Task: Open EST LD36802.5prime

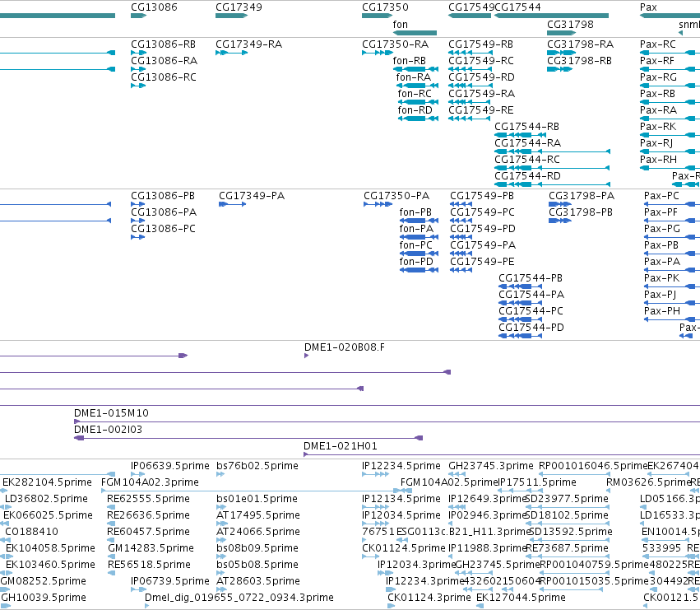Action: 46,499
